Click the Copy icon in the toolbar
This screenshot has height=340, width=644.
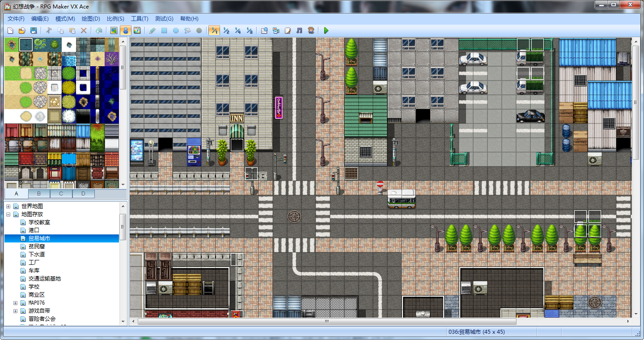point(61,30)
